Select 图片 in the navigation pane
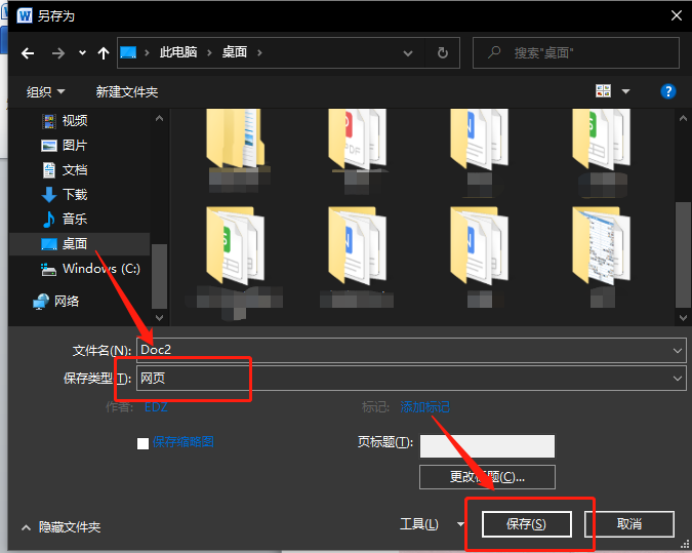The height and width of the screenshot is (553, 692). tap(74, 145)
